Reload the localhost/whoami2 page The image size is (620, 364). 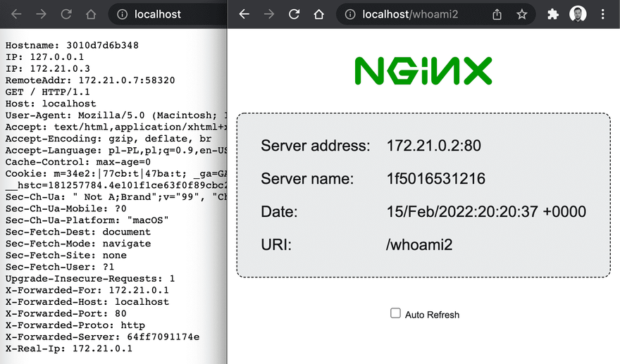(294, 14)
